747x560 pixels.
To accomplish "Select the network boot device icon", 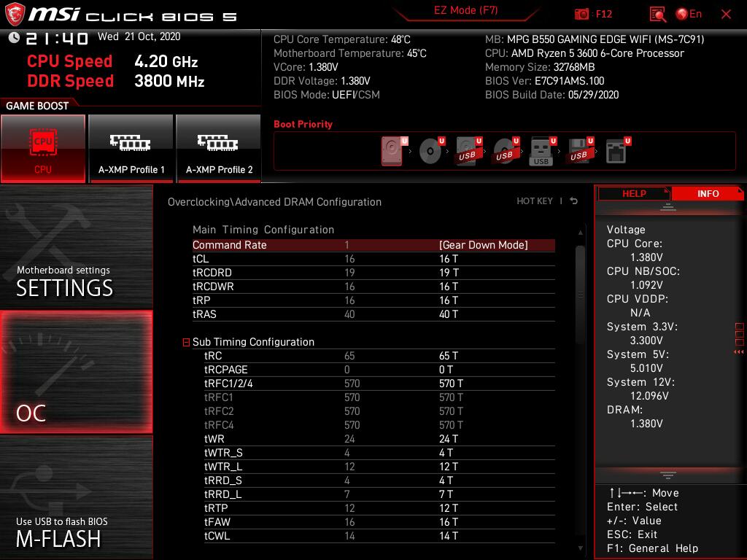I will coord(618,151).
